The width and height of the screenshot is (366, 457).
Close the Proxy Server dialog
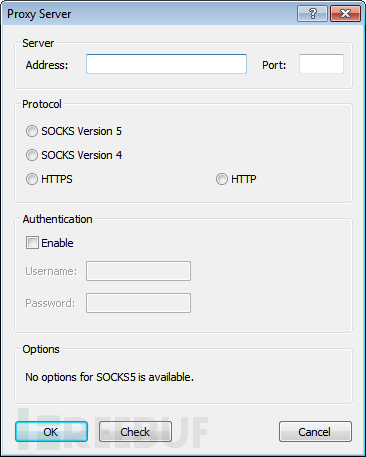tap(345, 14)
